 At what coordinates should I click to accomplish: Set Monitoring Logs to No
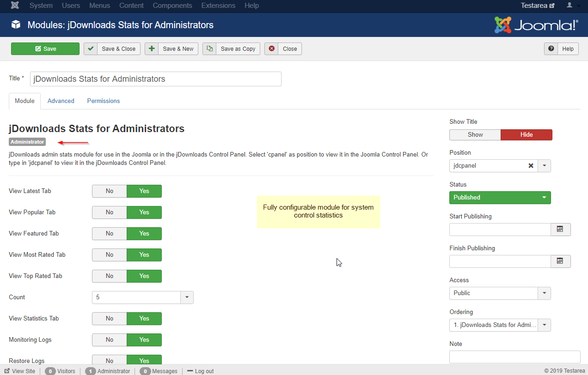[110, 340]
